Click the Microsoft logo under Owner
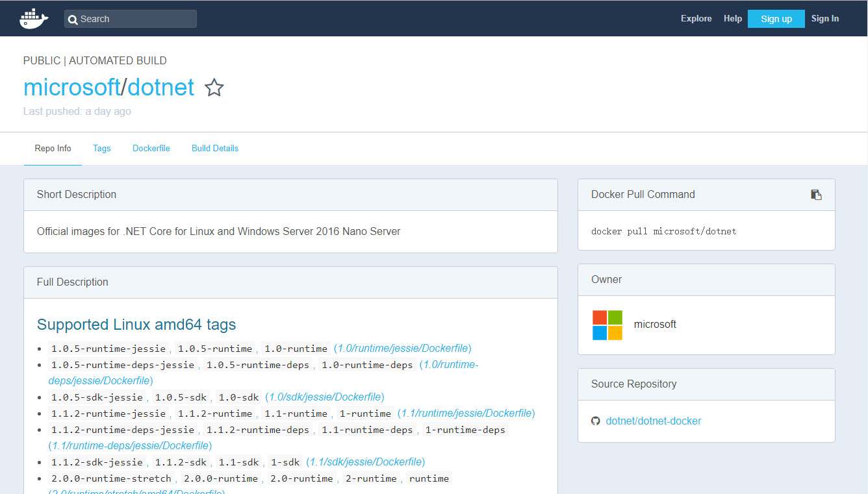 click(x=607, y=325)
